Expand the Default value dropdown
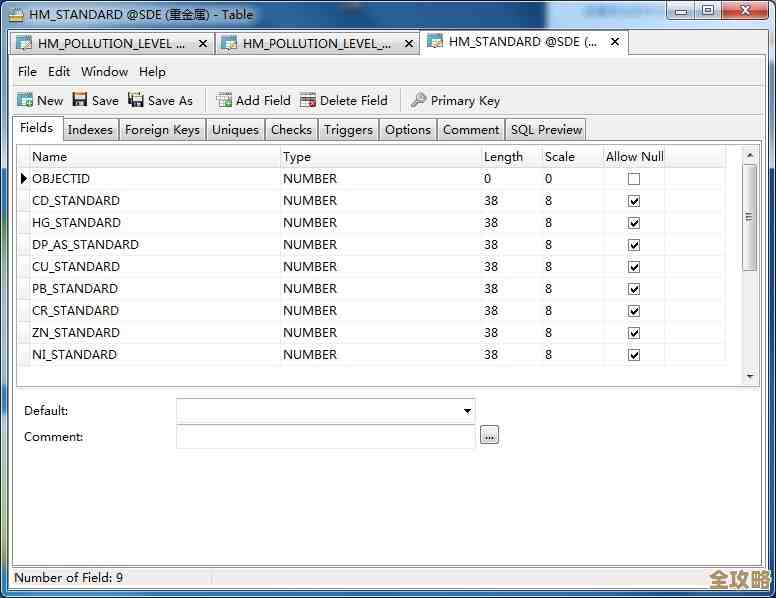The width and height of the screenshot is (776, 598). click(467, 411)
